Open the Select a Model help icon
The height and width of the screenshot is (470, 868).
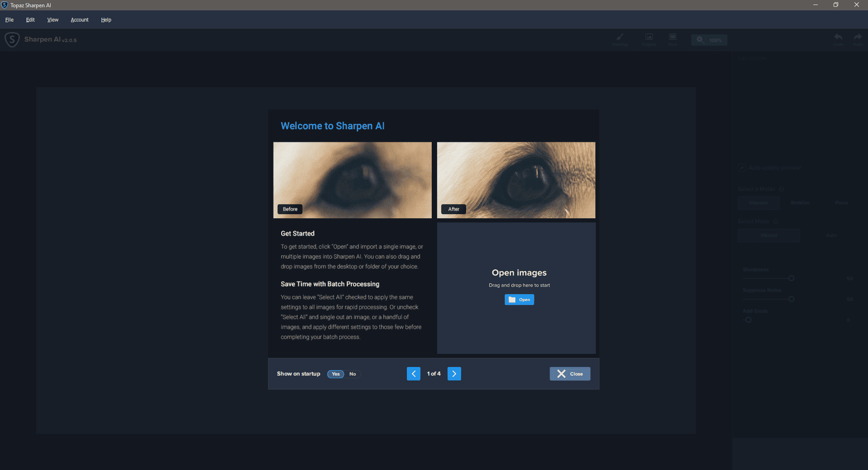[782, 189]
